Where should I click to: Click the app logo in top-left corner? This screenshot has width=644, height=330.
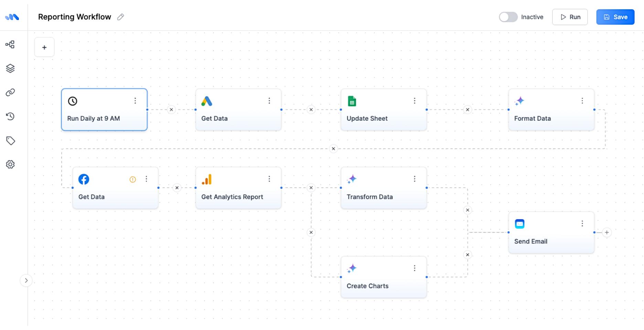tap(12, 17)
